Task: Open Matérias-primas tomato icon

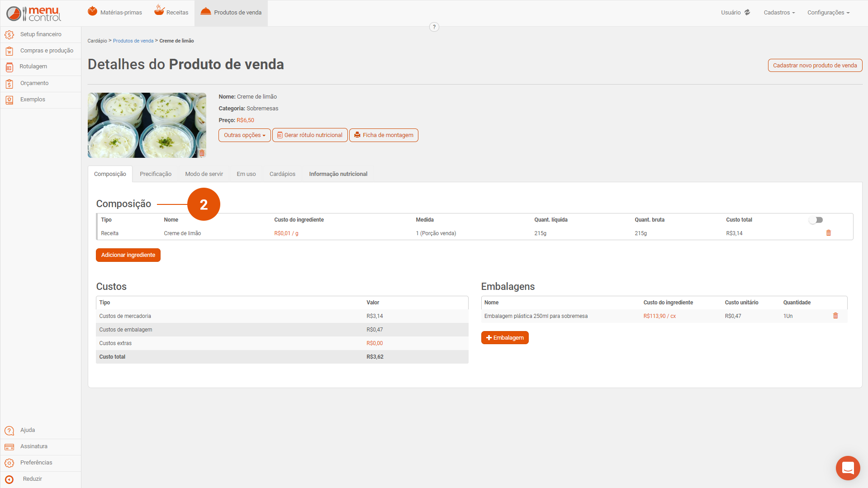Action: coord(92,11)
